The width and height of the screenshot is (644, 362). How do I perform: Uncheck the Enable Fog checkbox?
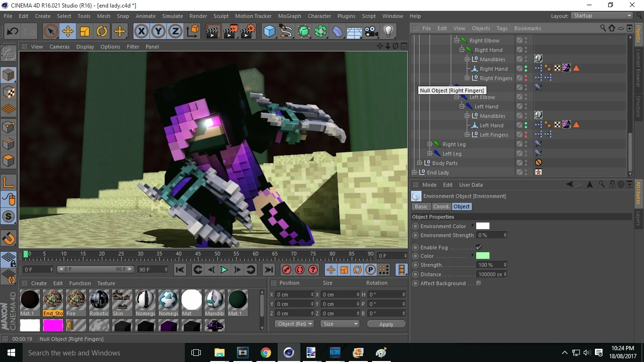tap(479, 247)
